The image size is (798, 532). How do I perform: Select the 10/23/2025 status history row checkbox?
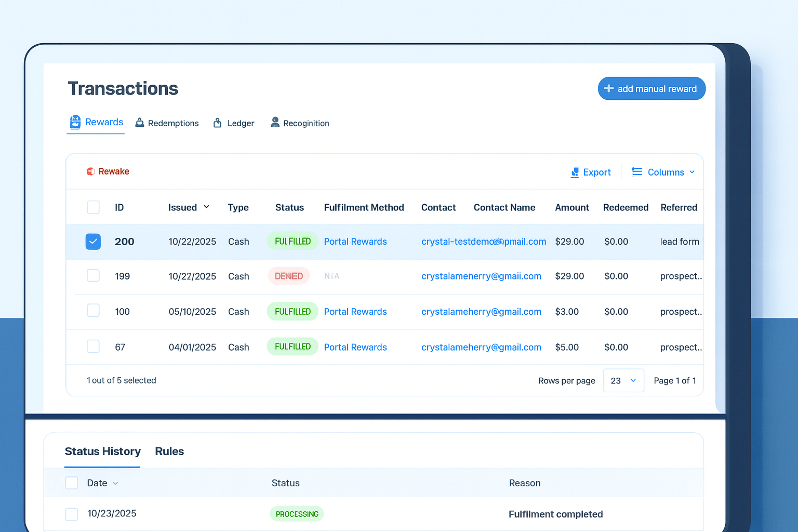click(72, 514)
